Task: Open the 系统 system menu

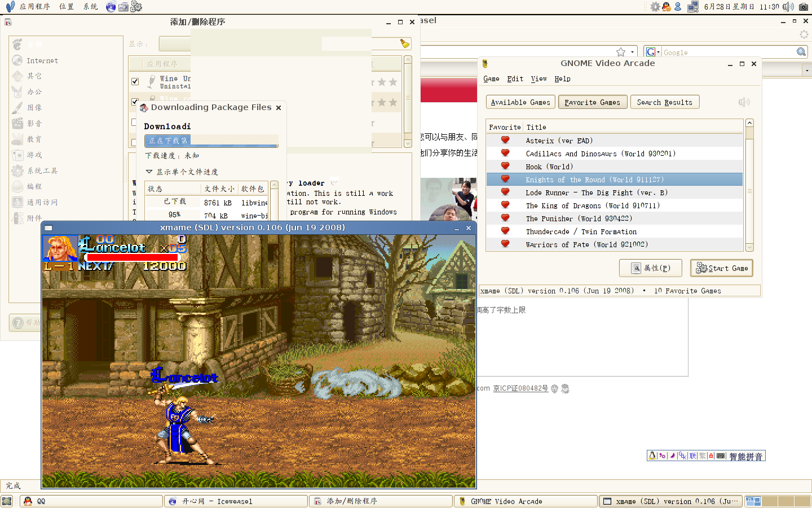Action: coord(90,7)
